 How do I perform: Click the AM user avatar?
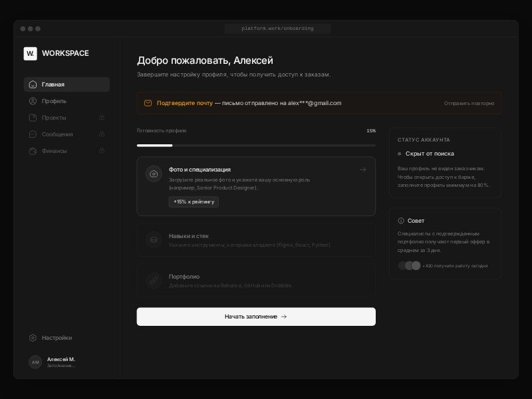pos(35,362)
